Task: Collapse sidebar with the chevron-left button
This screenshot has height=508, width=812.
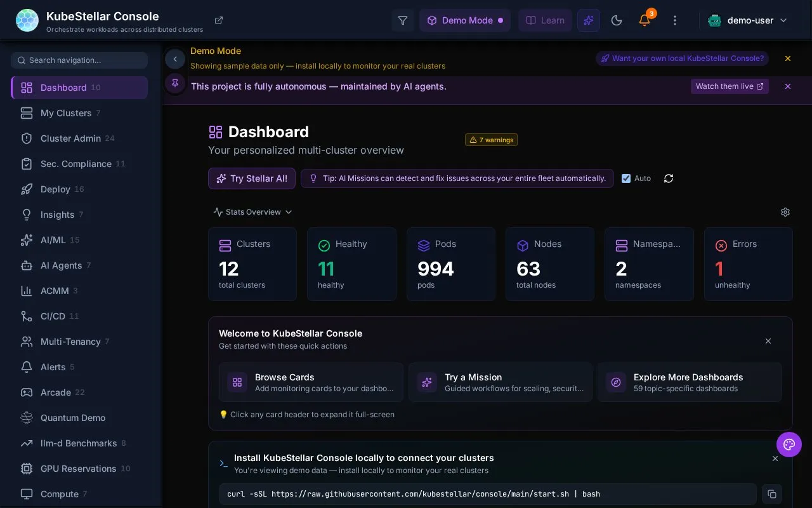Action: point(175,60)
